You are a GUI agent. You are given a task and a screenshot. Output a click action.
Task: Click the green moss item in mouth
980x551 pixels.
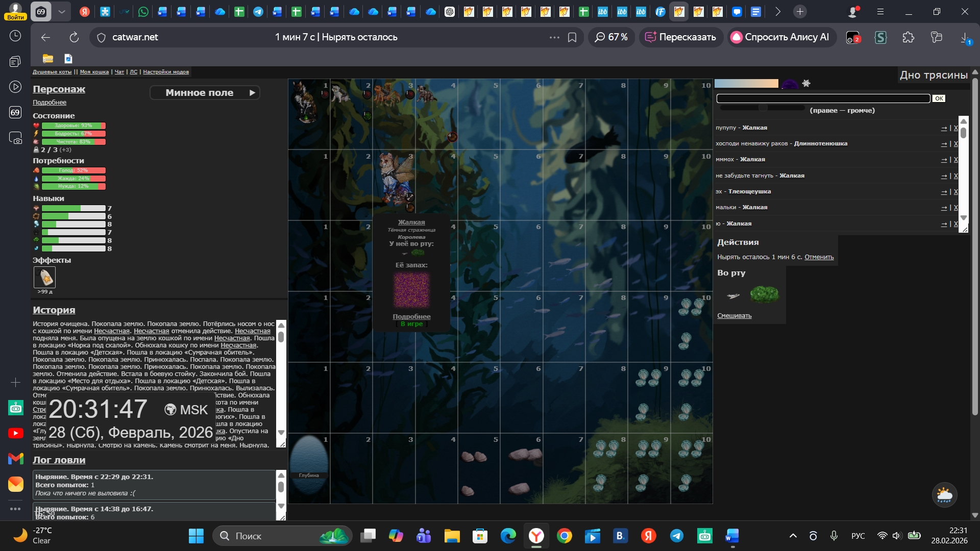764,294
